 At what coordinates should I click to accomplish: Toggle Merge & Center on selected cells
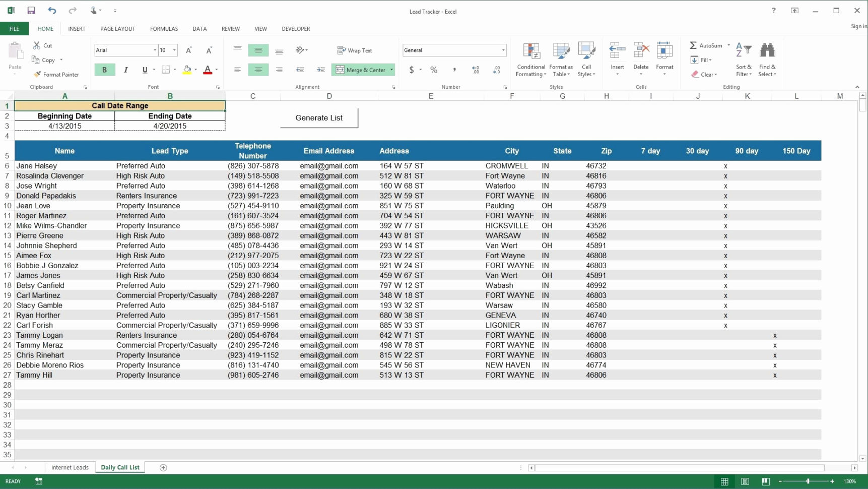361,70
